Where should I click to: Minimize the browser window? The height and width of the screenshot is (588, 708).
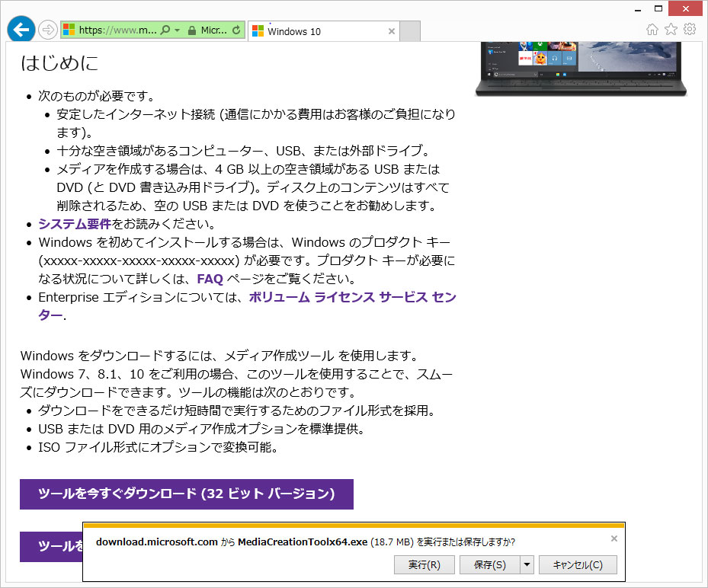[x=638, y=9]
